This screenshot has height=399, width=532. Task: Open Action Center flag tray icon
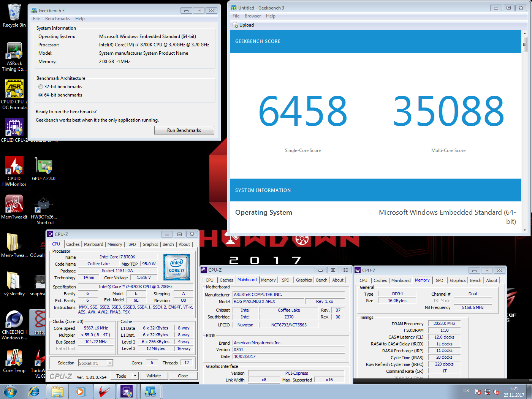(478, 392)
